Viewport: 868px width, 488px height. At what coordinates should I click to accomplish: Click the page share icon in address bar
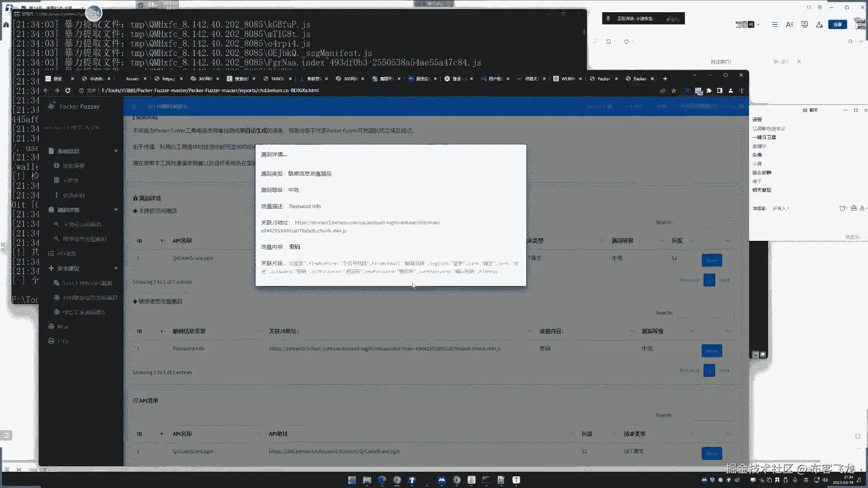663,90
